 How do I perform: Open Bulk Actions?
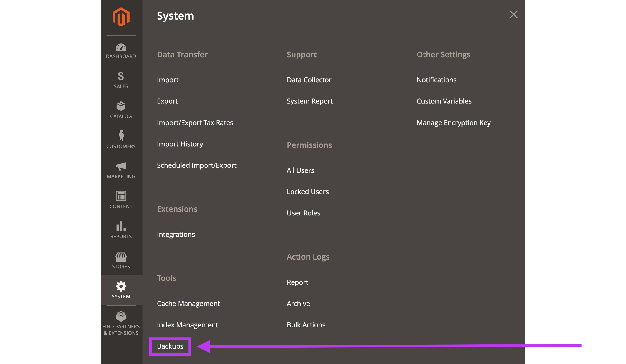pyautogui.click(x=306, y=325)
